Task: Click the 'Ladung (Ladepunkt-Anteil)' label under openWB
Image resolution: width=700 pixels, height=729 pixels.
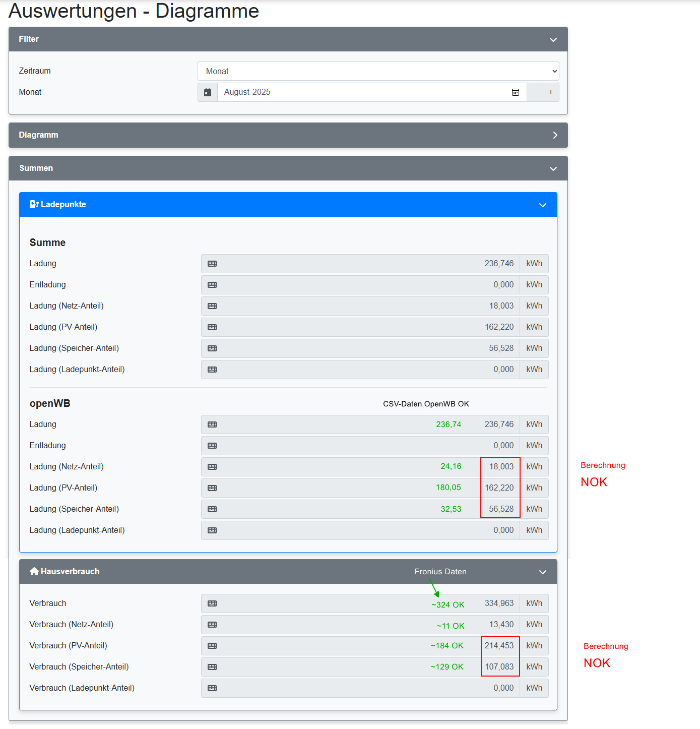Action: [77, 530]
